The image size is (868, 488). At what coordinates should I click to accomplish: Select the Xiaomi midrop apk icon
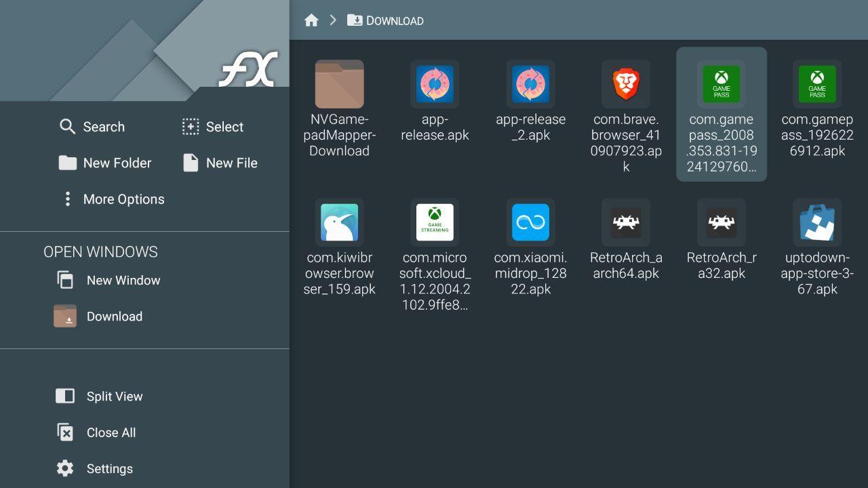pyautogui.click(x=530, y=222)
